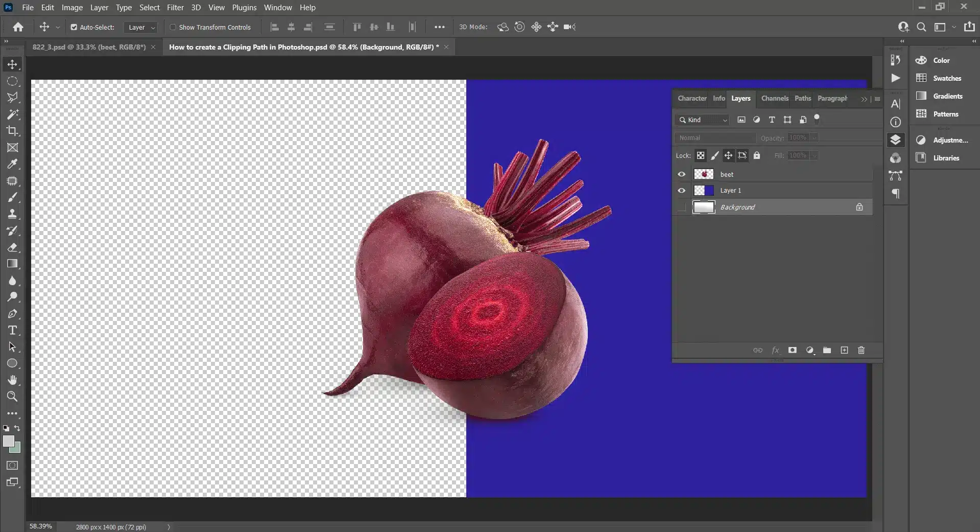Select the Crop tool

coord(12,131)
